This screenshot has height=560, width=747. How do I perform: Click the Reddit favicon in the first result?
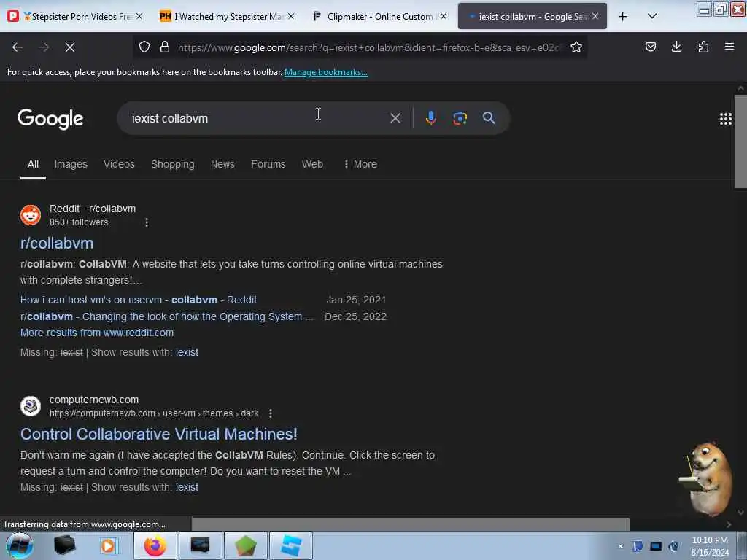(x=31, y=215)
